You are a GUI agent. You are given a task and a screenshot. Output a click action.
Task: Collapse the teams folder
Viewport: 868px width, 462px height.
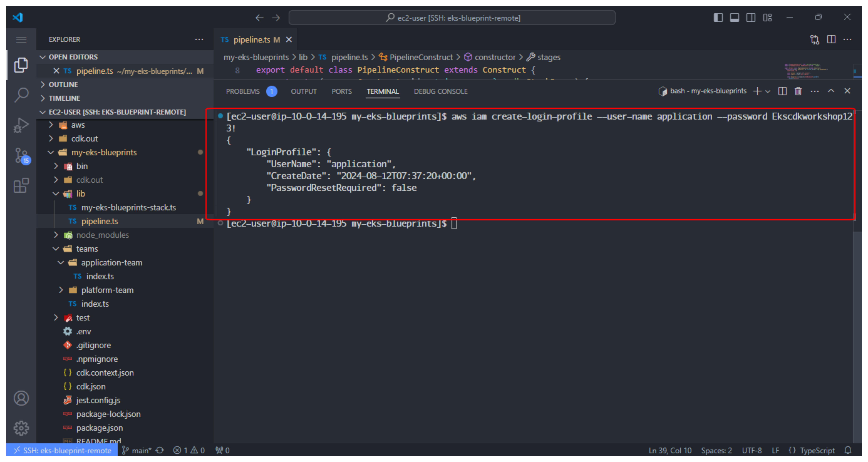tap(87, 249)
